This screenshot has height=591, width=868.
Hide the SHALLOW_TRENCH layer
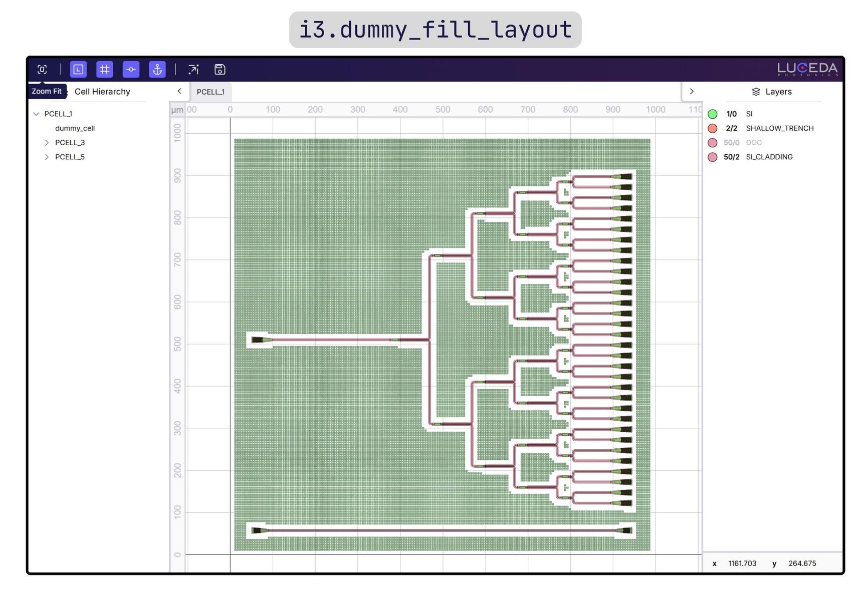point(712,129)
